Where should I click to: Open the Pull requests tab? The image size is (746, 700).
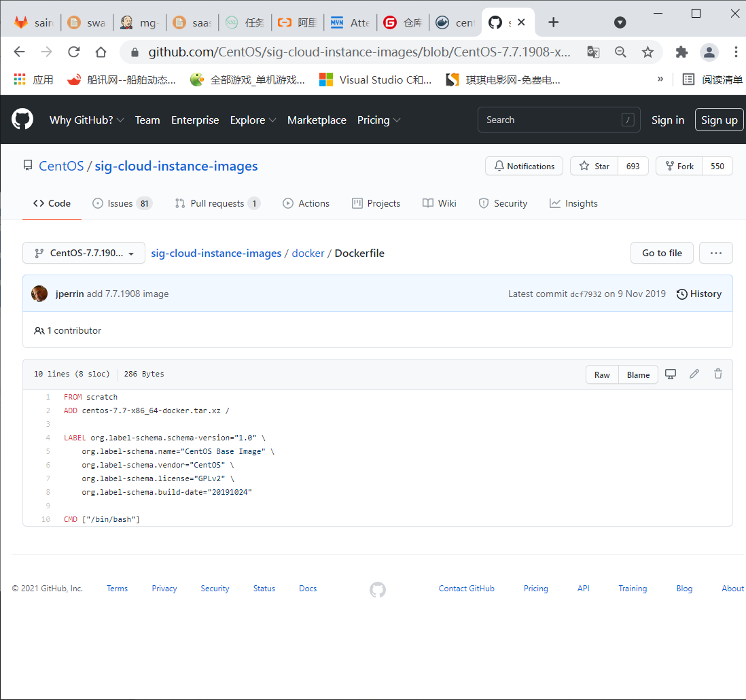(x=217, y=203)
